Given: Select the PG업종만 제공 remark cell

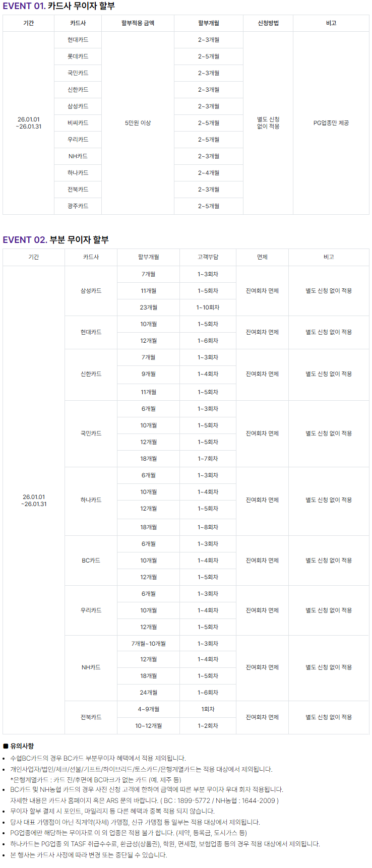Looking at the screenshot, I should [x=331, y=123].
